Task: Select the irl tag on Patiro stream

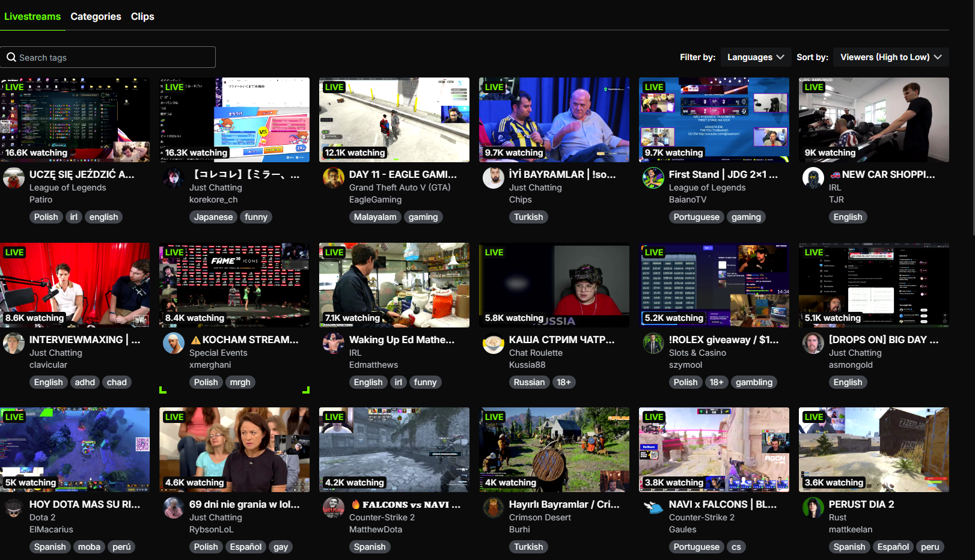Action: pos(73,217)
